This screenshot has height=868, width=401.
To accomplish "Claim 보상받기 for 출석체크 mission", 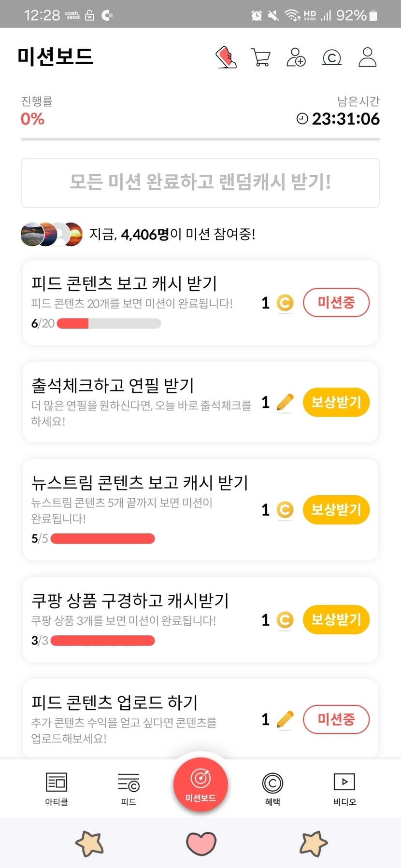I will [x=336, y=402].
